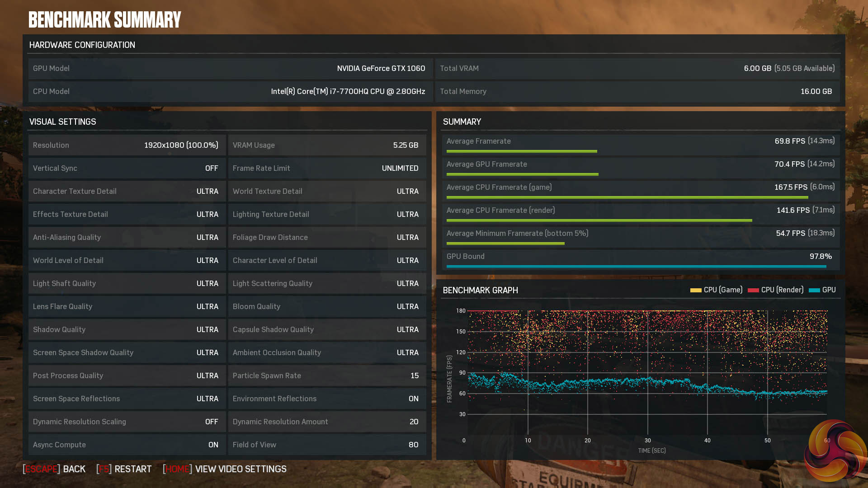Screen dimensions: 868x488
Task: Click the ESCAPE Back button
Action: (x=54, y=469)
